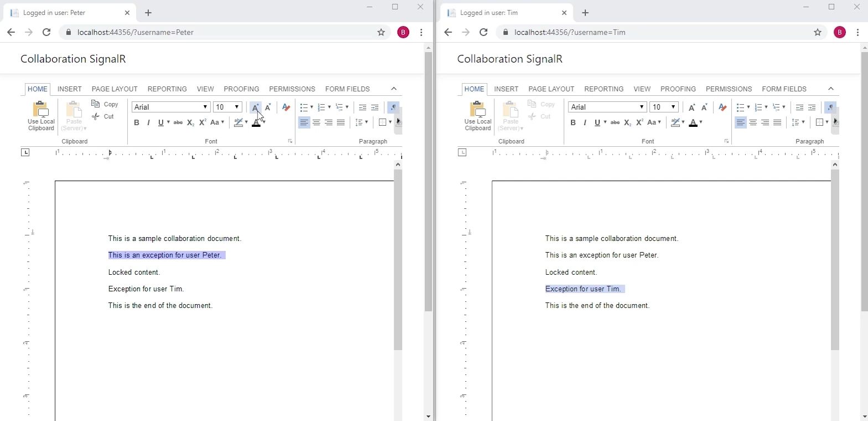This screenshot has height=421, width=868.
Task: Toggle show paragraph marks in Peter's ribbon
Action: click(394, 107)
